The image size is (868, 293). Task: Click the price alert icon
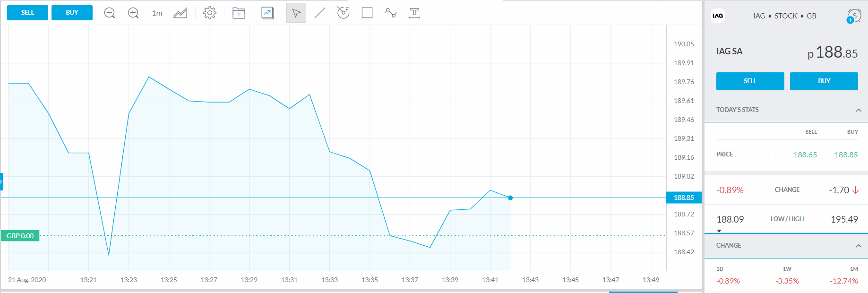[x=854, y=16]
